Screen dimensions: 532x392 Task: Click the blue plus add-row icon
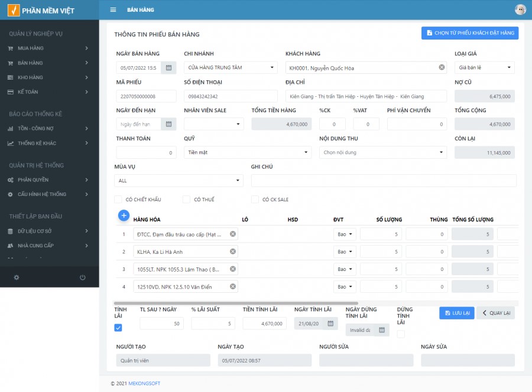(x=124, y=215)
